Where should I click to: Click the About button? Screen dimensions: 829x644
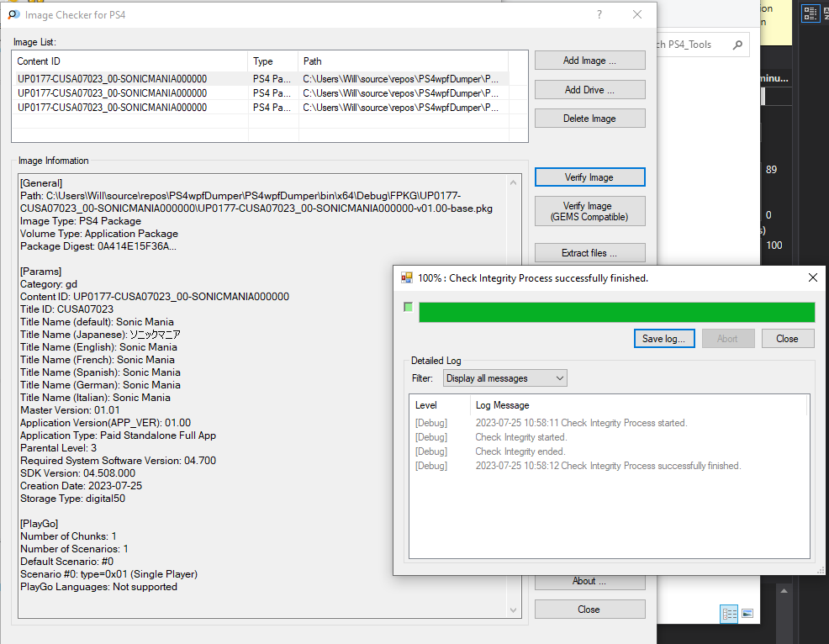click(x=589, y=582)
